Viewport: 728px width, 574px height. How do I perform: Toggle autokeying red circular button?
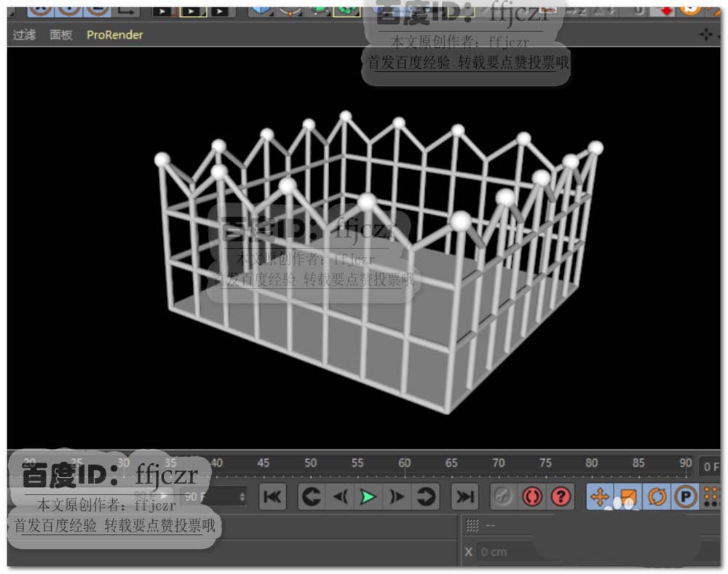(x=532, y=497)
